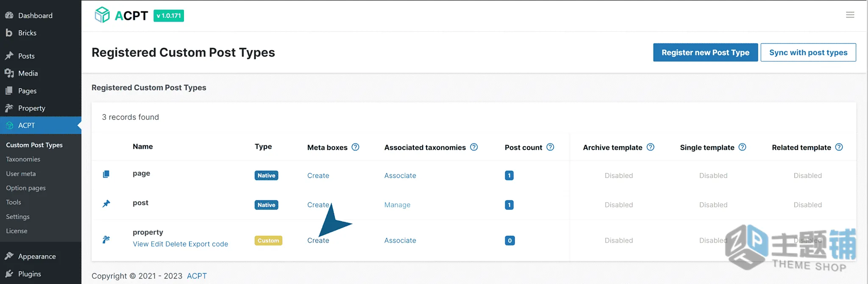The image size is (868, 284).
Task: Show help tooltip for Archive template column
Action: 651,147
